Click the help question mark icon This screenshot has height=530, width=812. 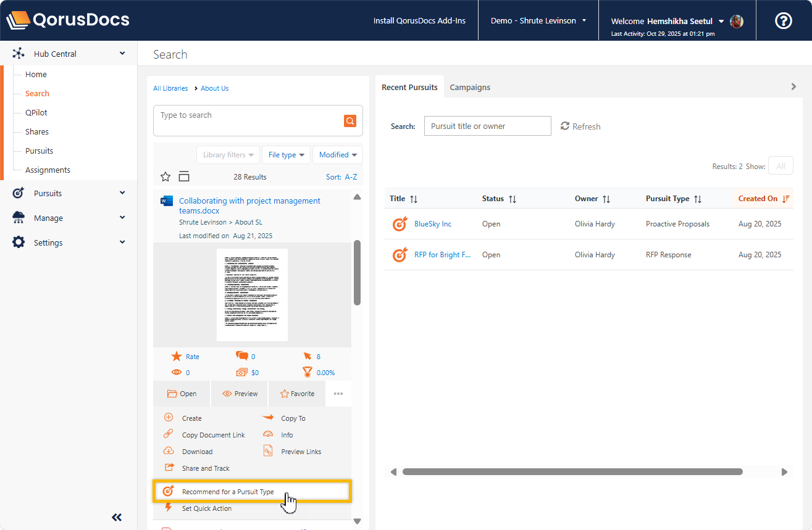coord(783,20)
